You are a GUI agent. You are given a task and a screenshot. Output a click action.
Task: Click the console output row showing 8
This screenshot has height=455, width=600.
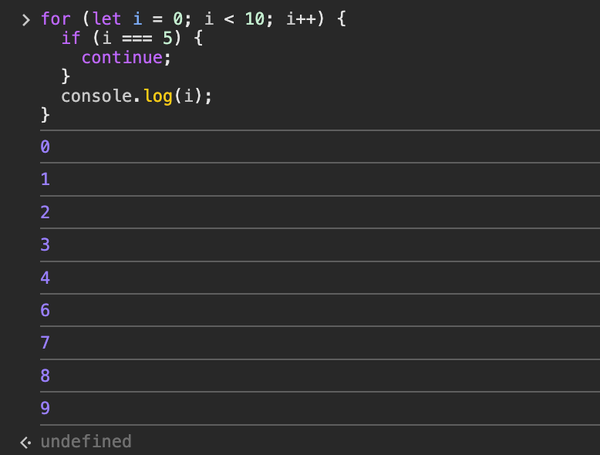click(45, 376)
